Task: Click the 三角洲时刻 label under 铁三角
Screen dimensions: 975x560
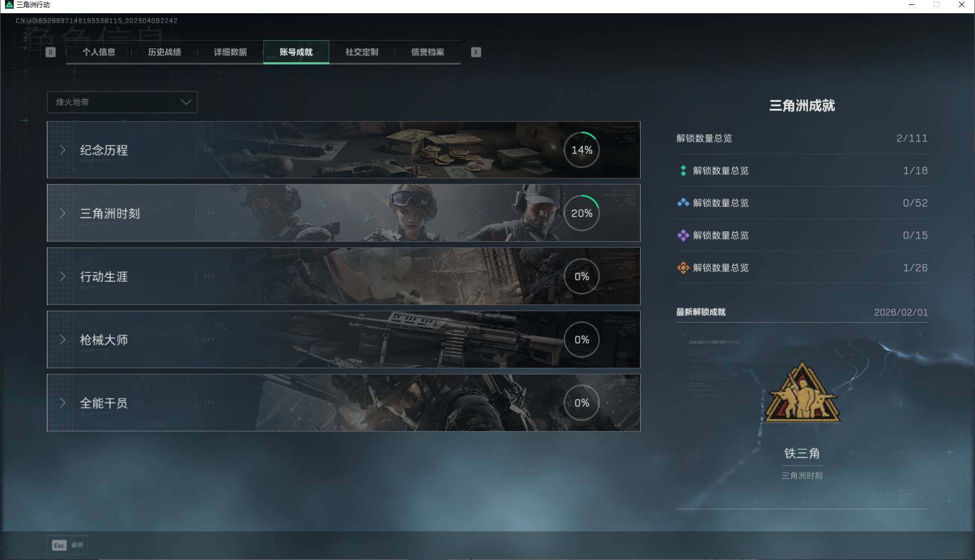Action: point(802,476)
